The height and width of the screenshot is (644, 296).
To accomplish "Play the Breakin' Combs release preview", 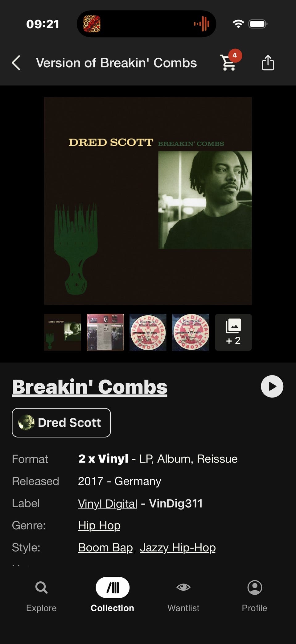I will pyautogui.click(x=272, y=386).
